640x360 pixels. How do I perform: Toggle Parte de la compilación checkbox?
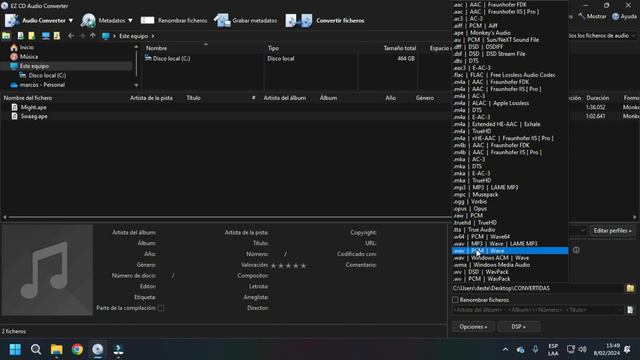point(161,308)
